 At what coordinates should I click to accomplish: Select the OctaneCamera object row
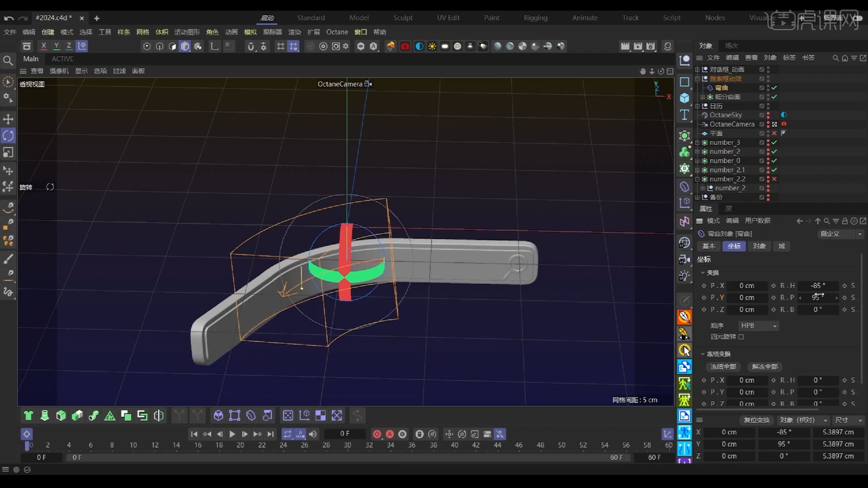coord(732,124)
